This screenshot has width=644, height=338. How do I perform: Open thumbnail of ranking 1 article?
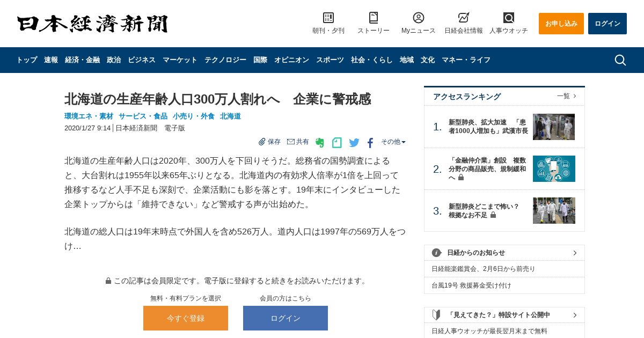pyautogui.click(x=554, y=127)
